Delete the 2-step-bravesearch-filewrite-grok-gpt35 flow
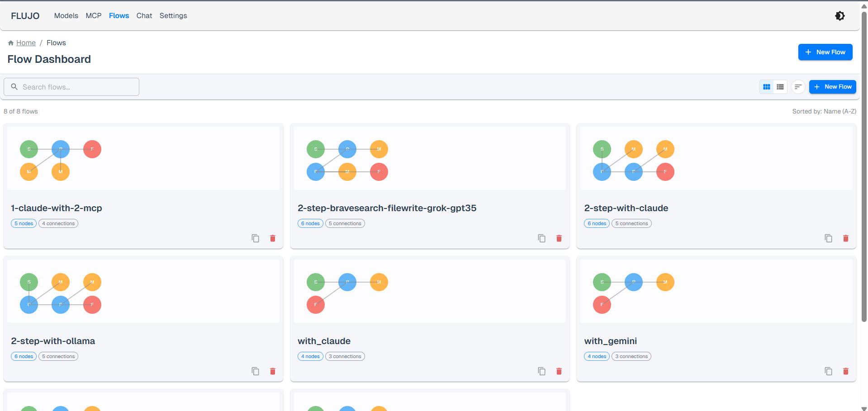This screenshot has height=411, width=868. (x=559, y=238)
